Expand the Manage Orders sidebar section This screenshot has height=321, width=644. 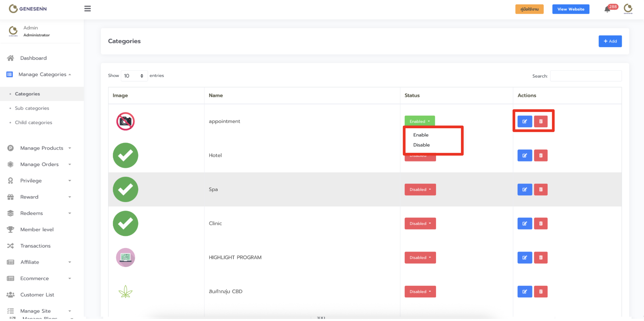(x=39, y=164)
